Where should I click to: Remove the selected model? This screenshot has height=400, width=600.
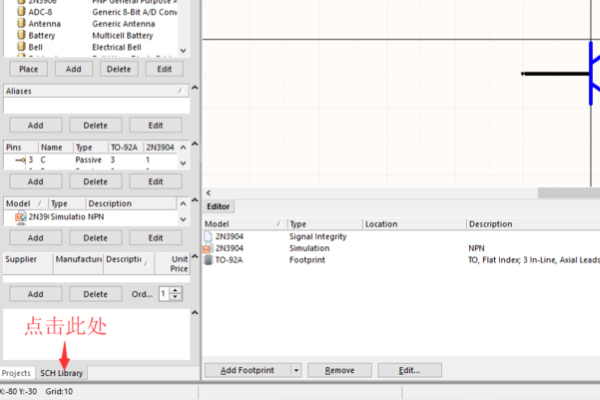click(x=339, y=370)
